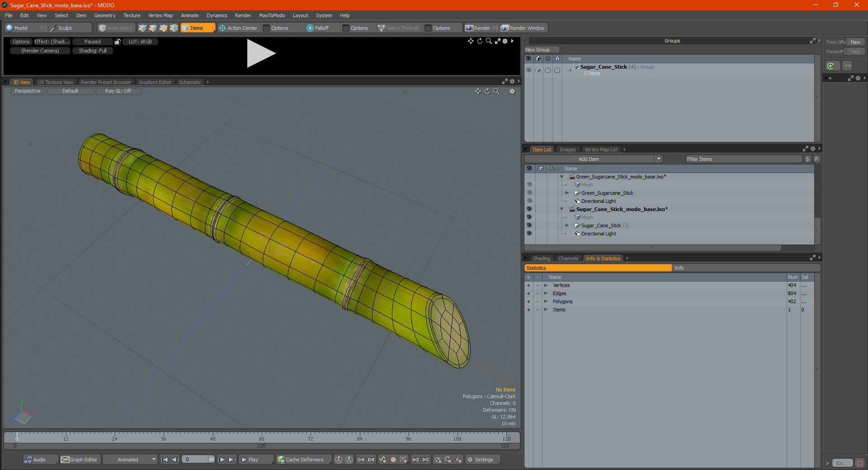Collapse Green_Sugarcane_Stick_modo_base.lxo scene
This screenshot has width=868, height=470.
tap(562, 177)
